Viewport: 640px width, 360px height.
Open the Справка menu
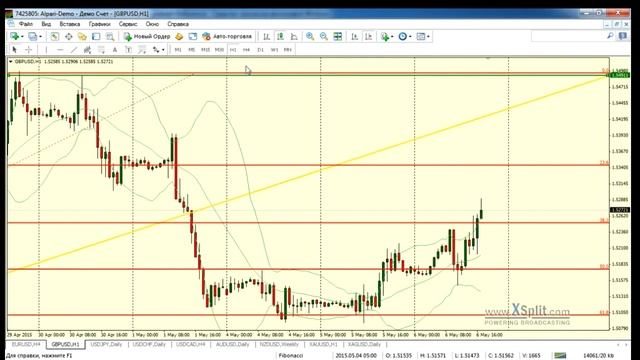[178, 24]
